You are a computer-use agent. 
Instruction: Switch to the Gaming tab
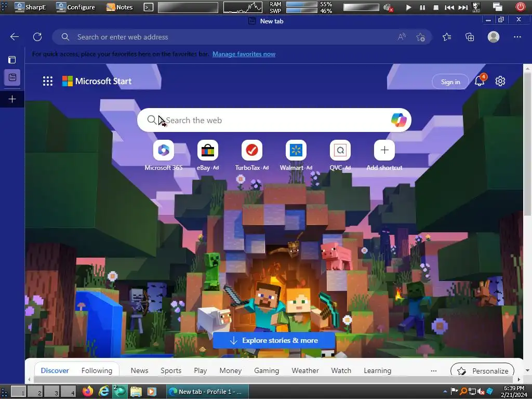coord(267,370)
